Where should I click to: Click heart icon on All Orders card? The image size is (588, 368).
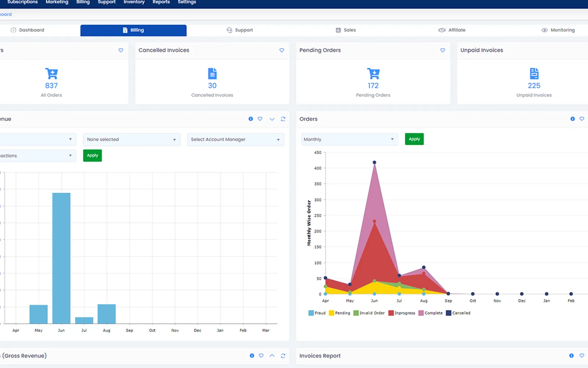coord(121,50)
